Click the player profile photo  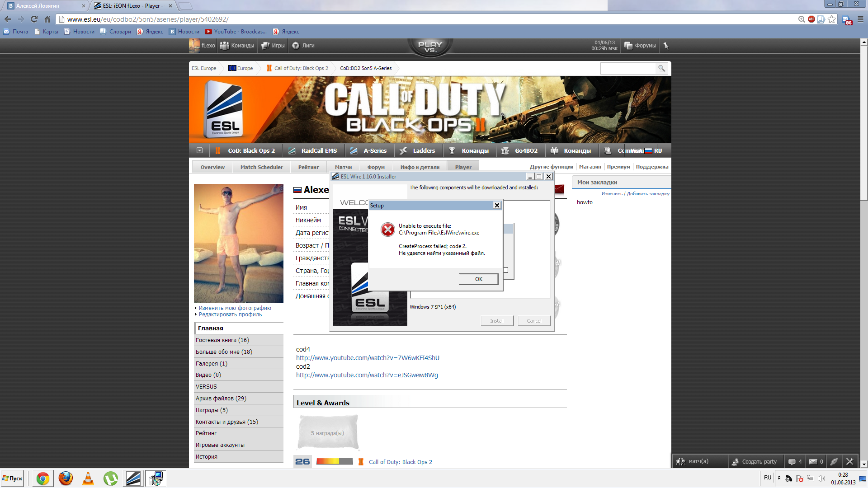tap(239, 243)
